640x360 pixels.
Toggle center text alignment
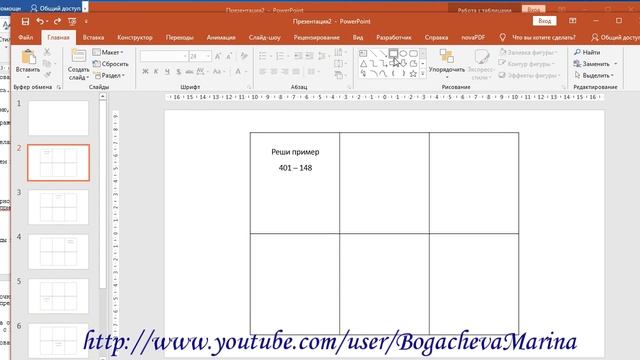(x=274, y=72)
